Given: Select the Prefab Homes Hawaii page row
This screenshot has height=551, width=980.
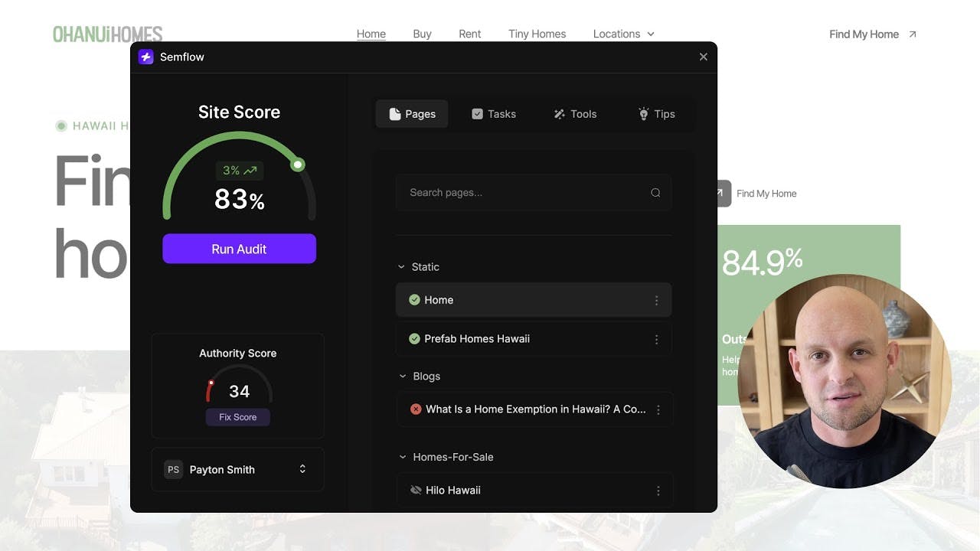Looking at the screenshot, I should 534,338.
